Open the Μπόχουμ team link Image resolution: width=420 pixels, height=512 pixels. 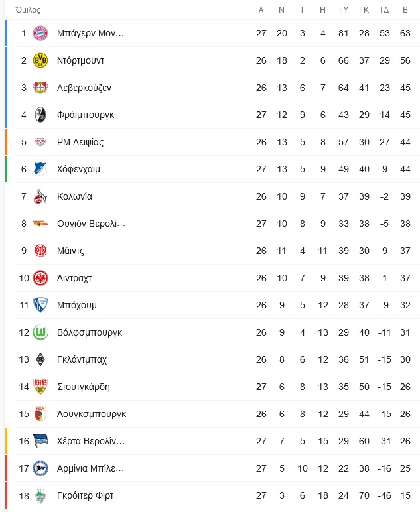(x=77, y=305)
